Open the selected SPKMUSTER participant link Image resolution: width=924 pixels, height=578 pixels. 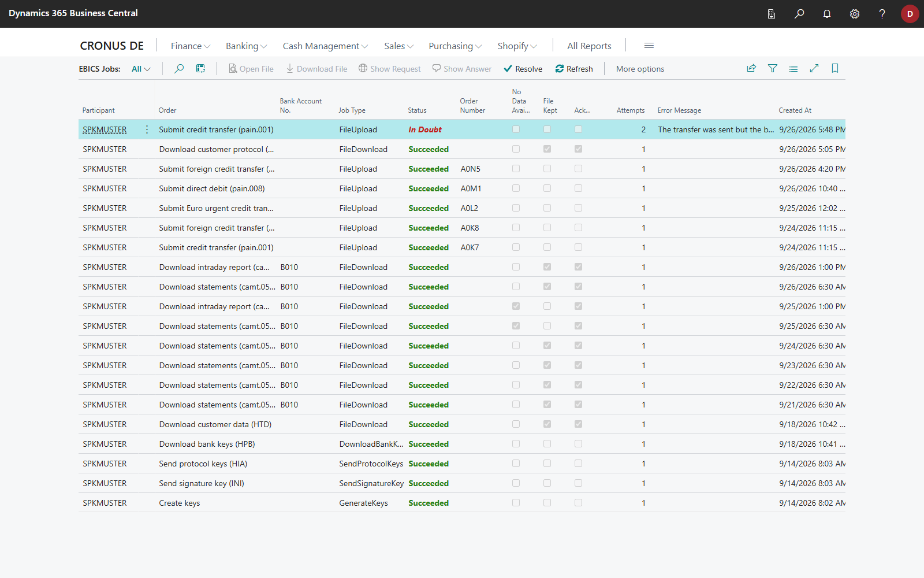tap(105, 129)
